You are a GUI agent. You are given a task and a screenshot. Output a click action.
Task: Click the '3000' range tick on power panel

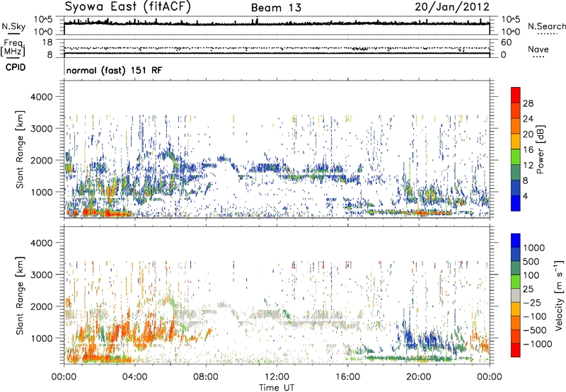pos(42,129)
